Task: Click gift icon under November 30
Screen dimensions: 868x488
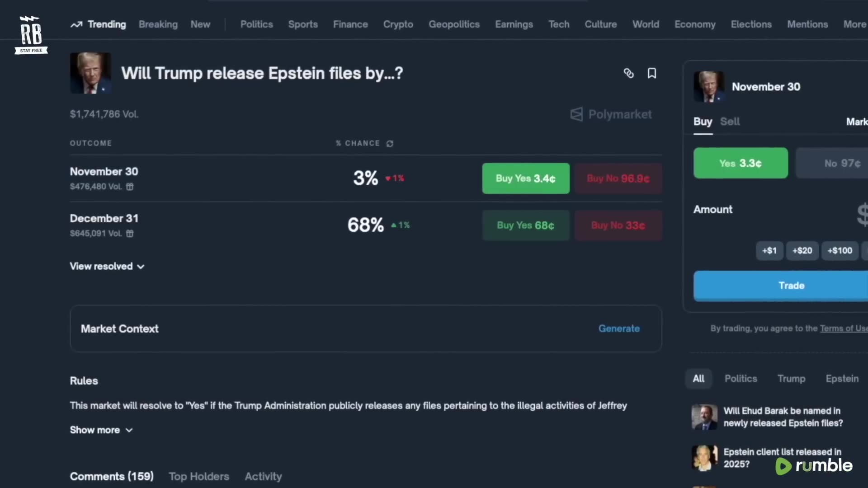Action: 130,187
